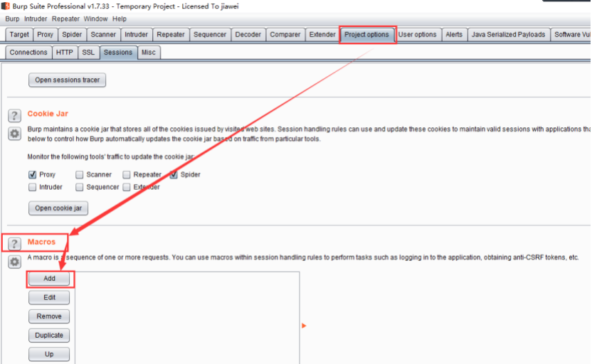Select the Sessions sub-tab

(118, 53)
